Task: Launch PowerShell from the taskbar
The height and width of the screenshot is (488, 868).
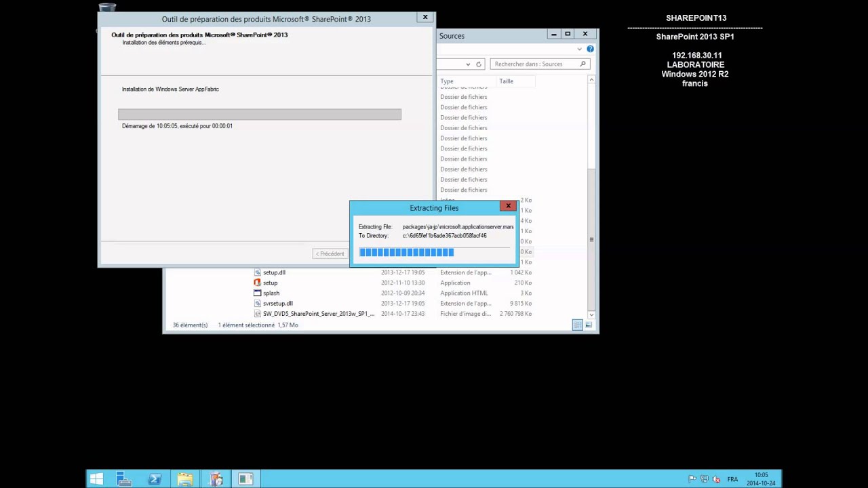Action: (154, 479)
